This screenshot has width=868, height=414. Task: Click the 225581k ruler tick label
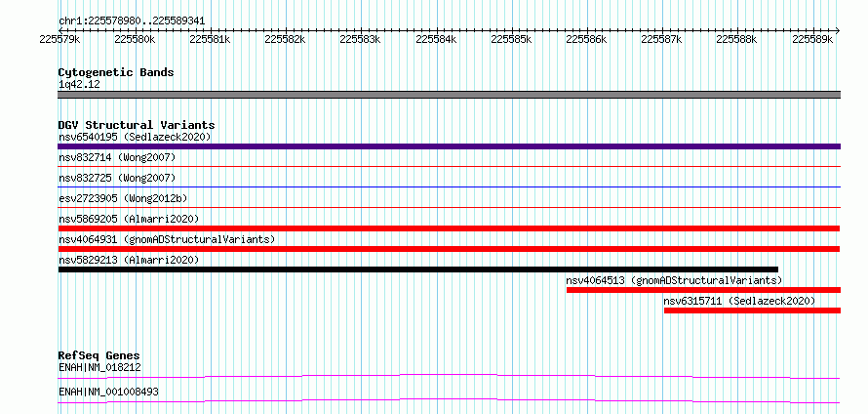(211, 40)
